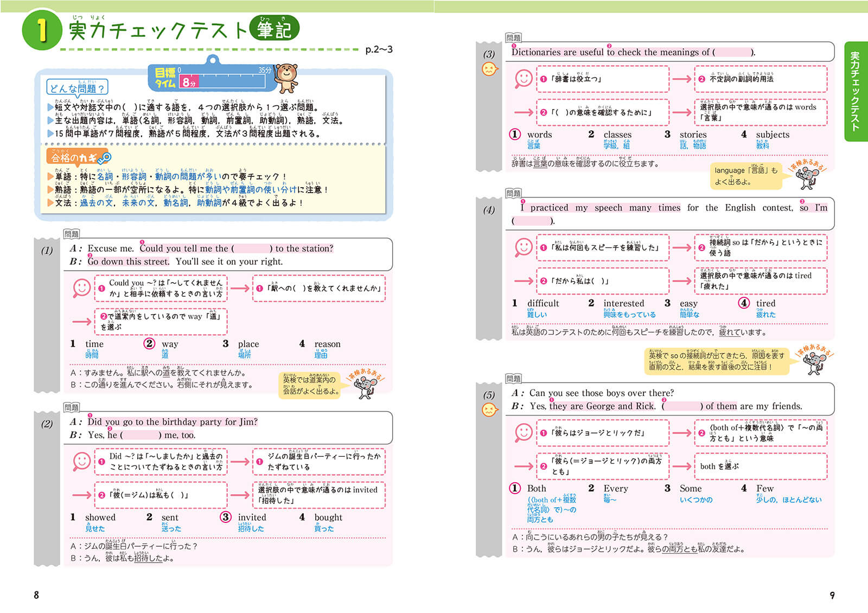The height and width of the screenshot is (613, 868).
Task: Click the key icon next to 合格のカギ
Action: click(x=104, y=157)
